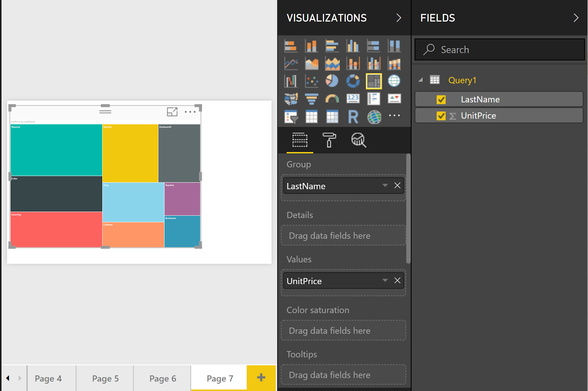Select the Funnel chart visualization

[311, 98]
